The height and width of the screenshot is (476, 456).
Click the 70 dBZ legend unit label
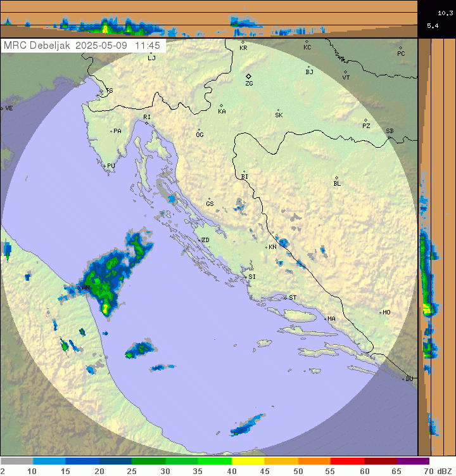438,471
